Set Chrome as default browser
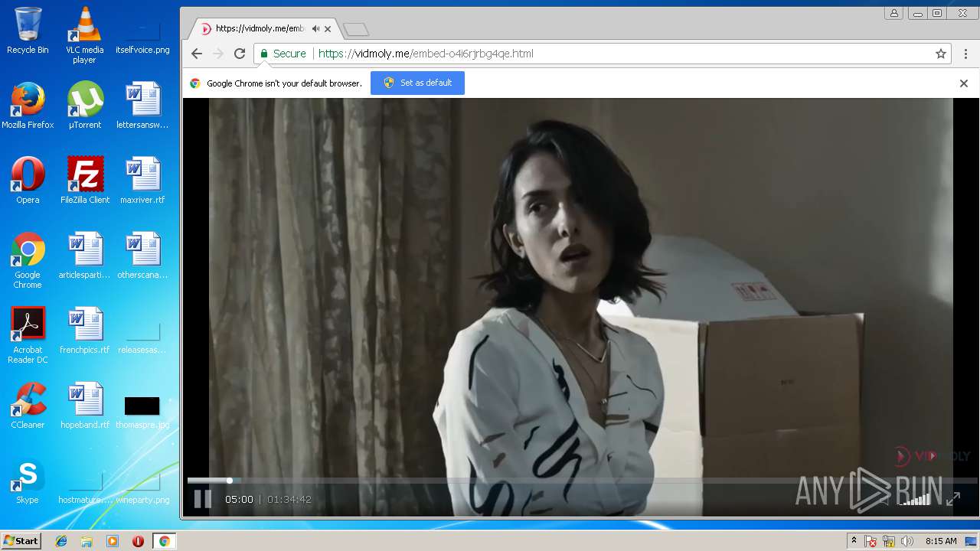This screenshot has height=551, width=980. (417, 83)
